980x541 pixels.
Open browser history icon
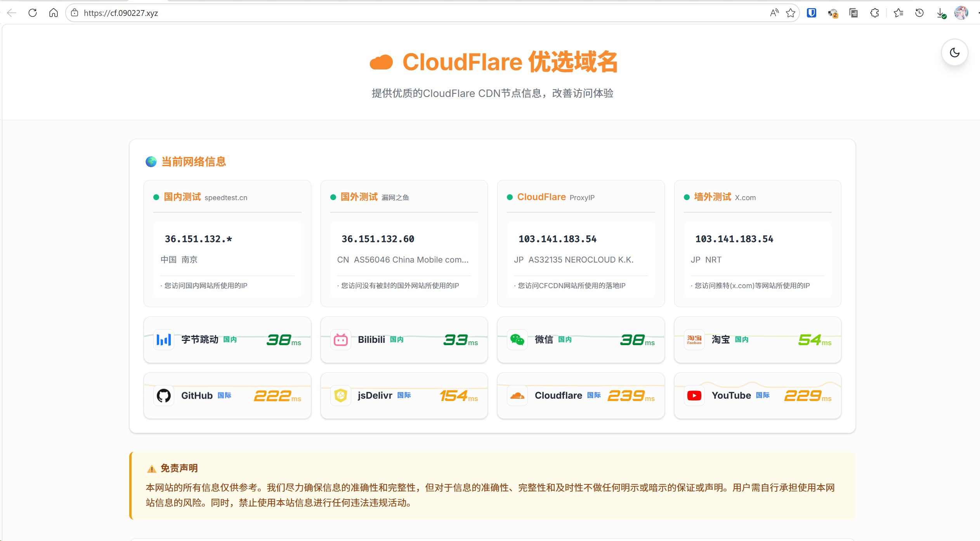919,13
